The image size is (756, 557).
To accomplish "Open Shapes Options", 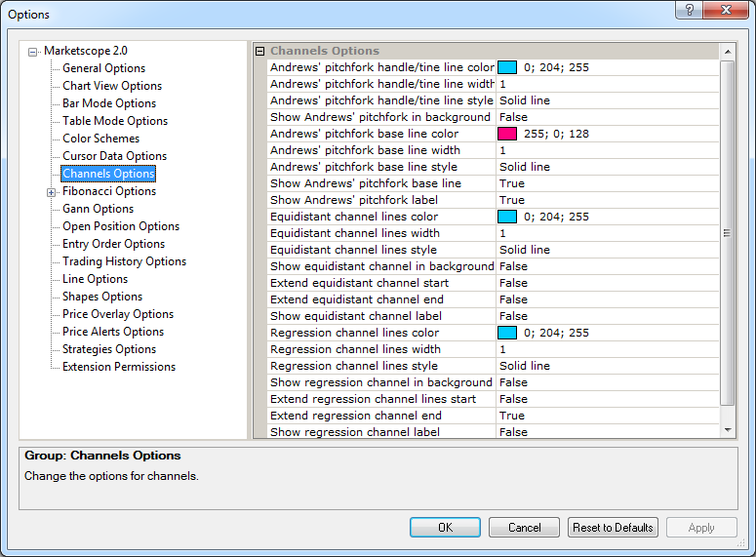I will click(x=102, y=297).
